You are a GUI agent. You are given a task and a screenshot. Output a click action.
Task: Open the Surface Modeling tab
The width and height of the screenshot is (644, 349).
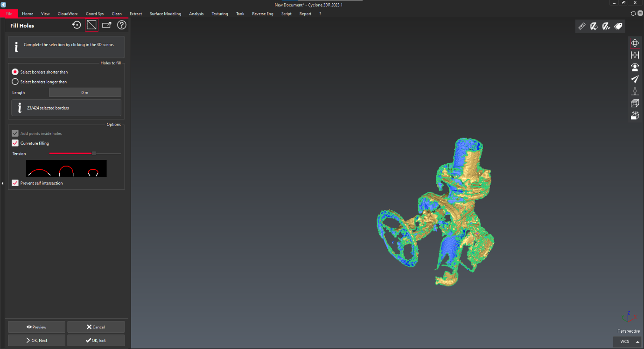[x=165, y=14]
